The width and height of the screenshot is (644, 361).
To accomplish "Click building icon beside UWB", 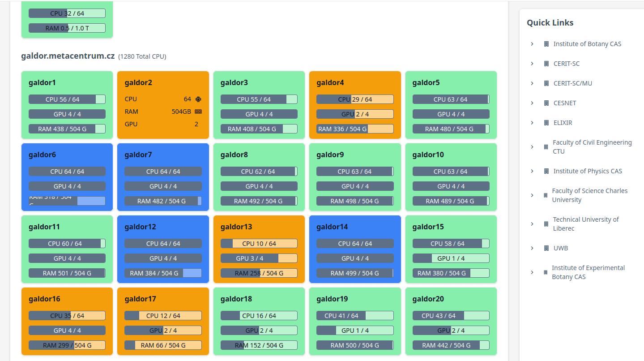I will [546, 248].
